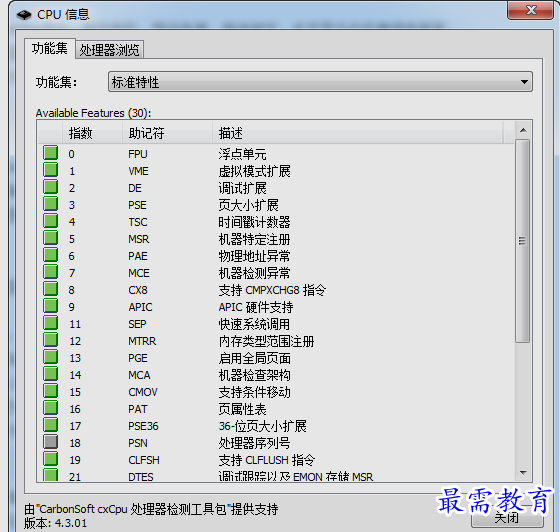Click the 快速系统调用 description

coord(254,325)
